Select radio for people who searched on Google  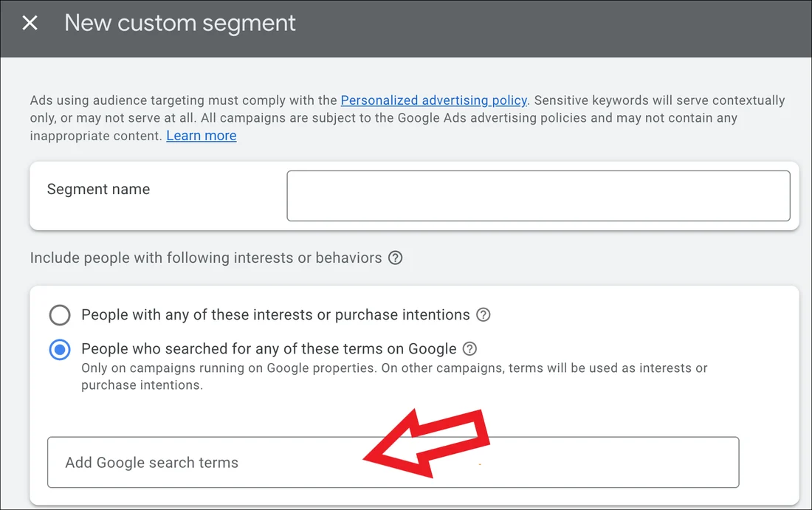click(x=60, y=350)
